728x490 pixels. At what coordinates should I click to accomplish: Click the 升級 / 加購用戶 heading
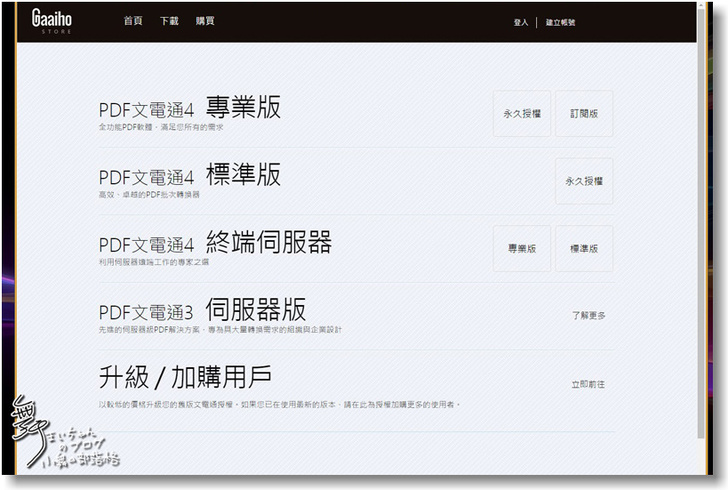click(x=185, y=377)
